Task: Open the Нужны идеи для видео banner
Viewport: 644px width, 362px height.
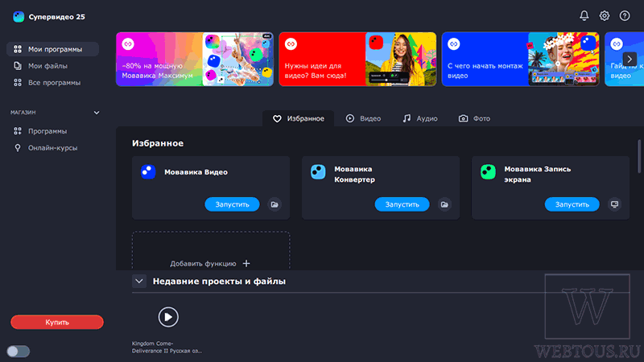Action: tap(357, 59)
